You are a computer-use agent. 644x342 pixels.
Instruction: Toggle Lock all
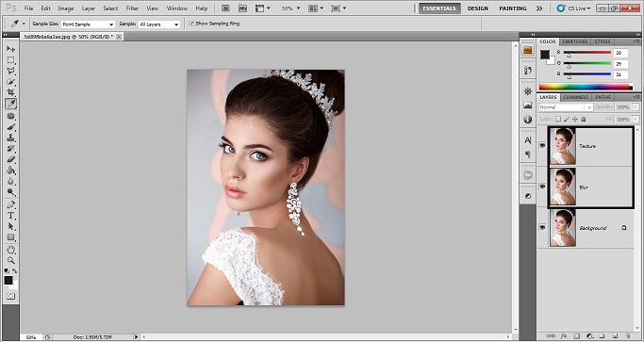click(584, 119)
